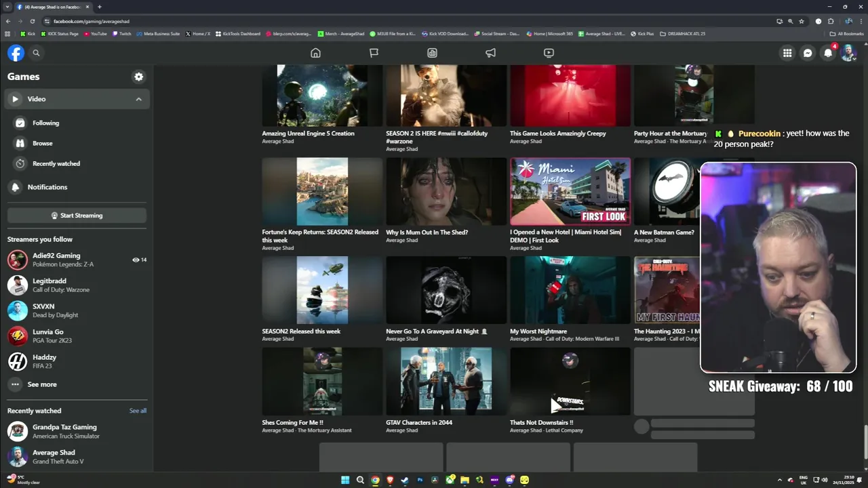Image resolution: width=868 pixels, height=488 pixels.
Task: Click the A New Batman Game? title
Action: (x=664, y=232)
